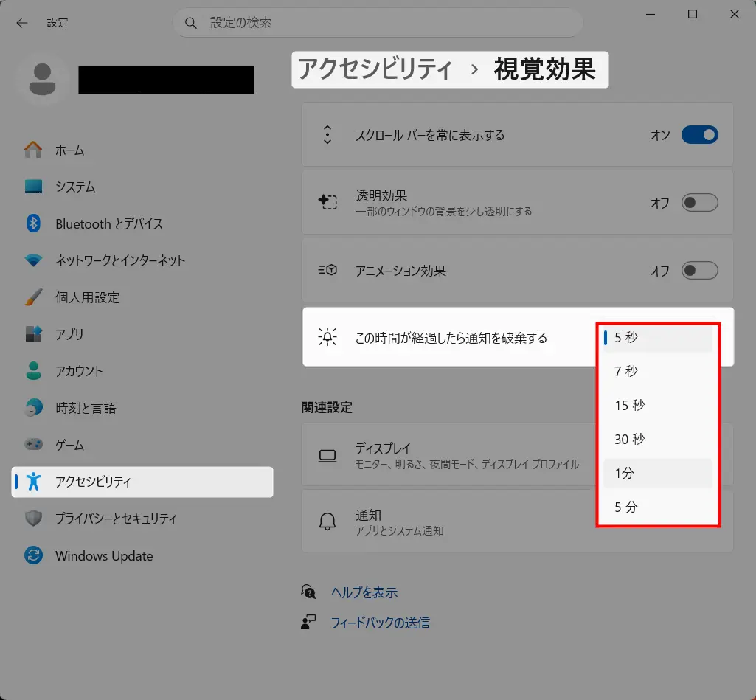Turn on 透明効果 toggle
The image size is (756, 700).
700,203
